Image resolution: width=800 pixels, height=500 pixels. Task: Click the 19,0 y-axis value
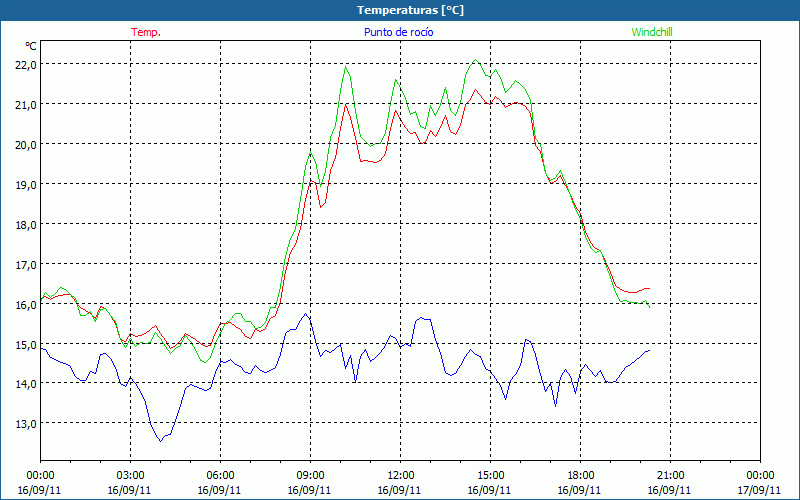(x=26, y=185)
